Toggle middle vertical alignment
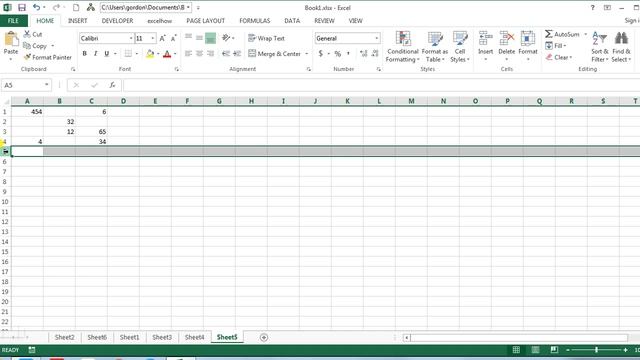 click(199, 38)
